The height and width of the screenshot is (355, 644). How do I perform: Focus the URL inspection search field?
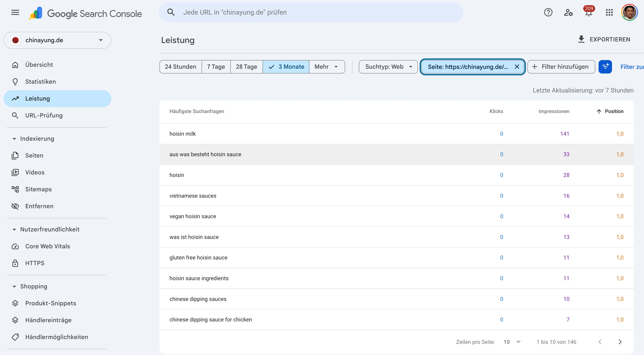tap(311, 12)
